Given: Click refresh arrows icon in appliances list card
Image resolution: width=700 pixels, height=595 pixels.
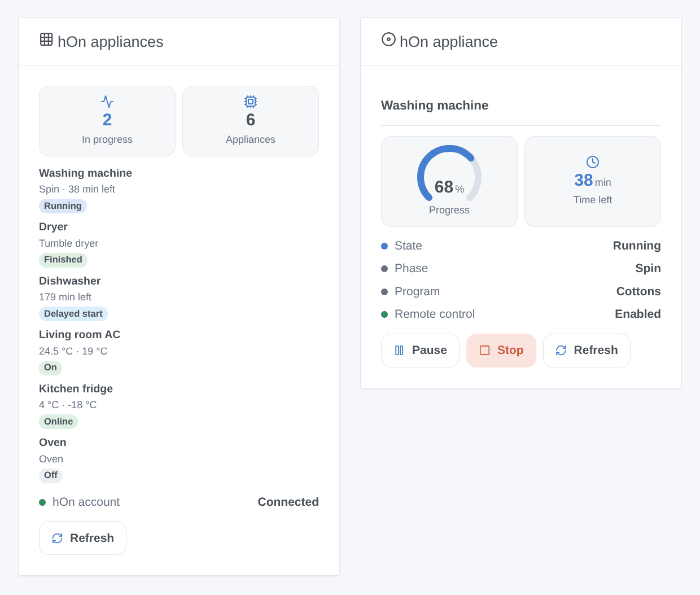Looking at the screenshot, I should pos(57,539).
